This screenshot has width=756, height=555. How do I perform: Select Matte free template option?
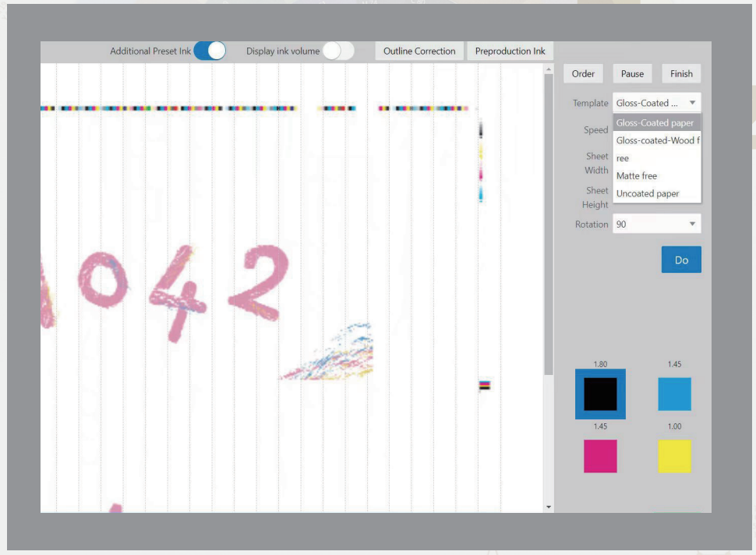(637, 176)
